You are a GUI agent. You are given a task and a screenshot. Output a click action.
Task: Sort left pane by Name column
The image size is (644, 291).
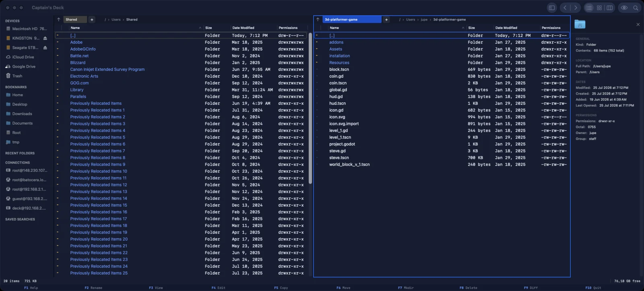(136, 28)
